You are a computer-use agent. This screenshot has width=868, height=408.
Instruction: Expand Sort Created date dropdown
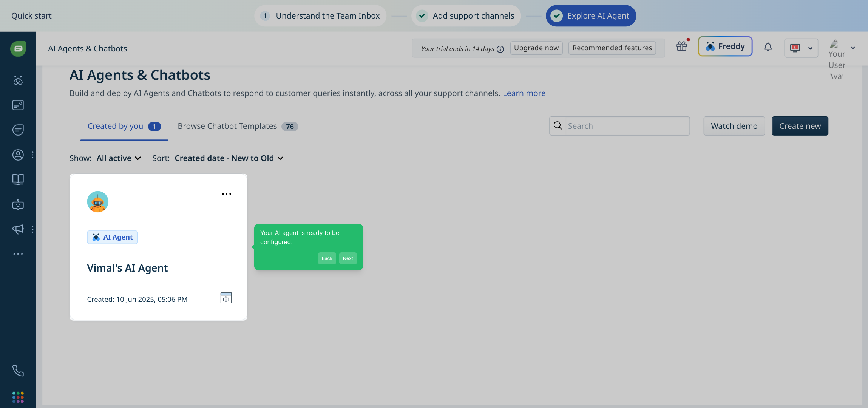pyautogui.click(x=229, y=158)
